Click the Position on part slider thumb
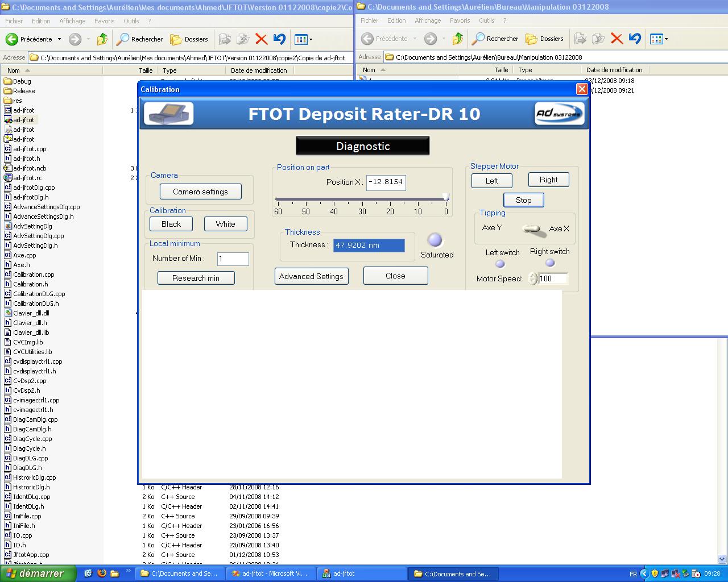 446,197
